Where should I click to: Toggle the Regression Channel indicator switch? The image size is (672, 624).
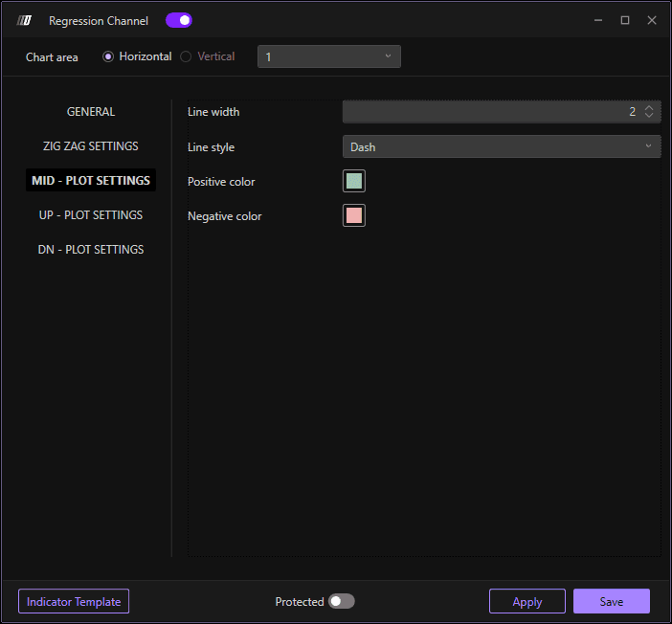point(179,20)
